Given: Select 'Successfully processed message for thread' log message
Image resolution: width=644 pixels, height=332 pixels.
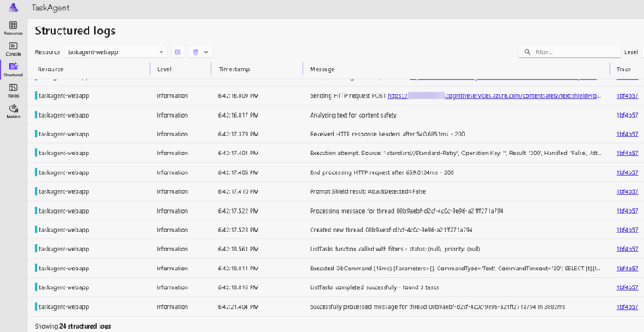Looking at the screenshot, I should (438, 306).
